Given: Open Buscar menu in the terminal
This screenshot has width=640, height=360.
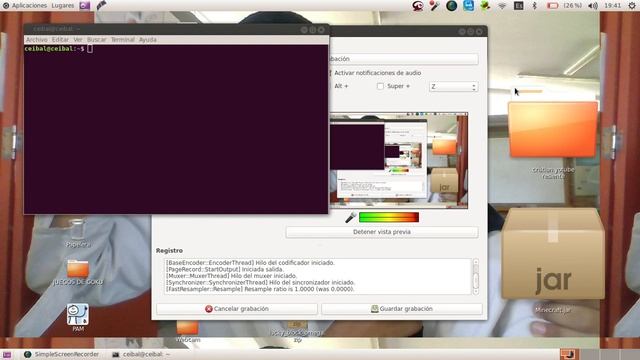Looking at the screenshot, I should [97, 40].
